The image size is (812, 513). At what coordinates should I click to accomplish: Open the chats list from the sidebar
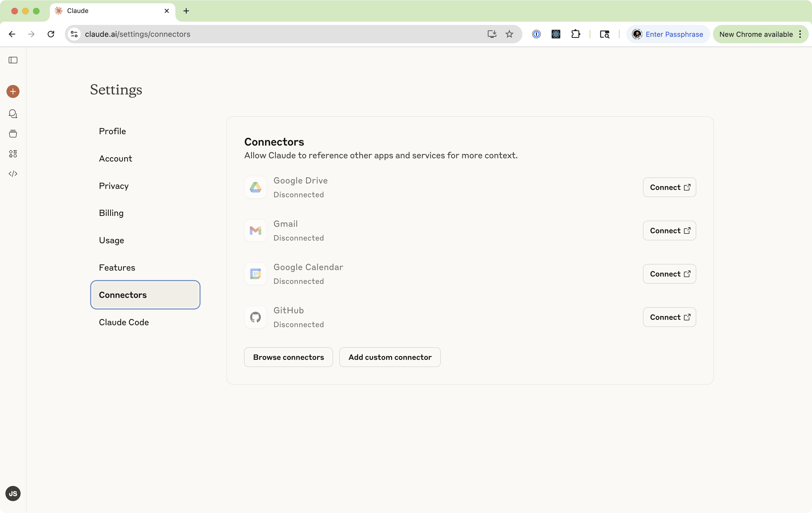[x=13, y=114]
